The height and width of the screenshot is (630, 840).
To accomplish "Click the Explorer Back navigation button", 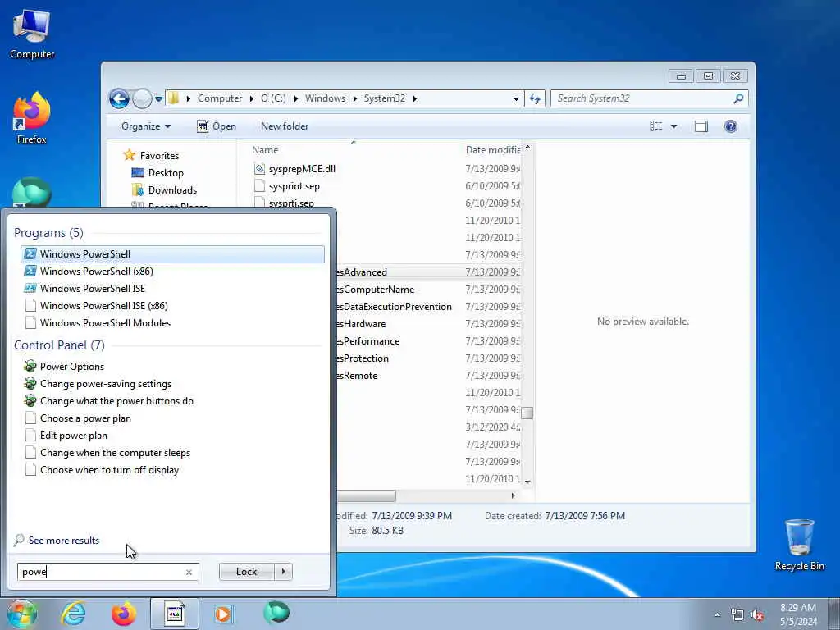I will click(x=119, y=98).
